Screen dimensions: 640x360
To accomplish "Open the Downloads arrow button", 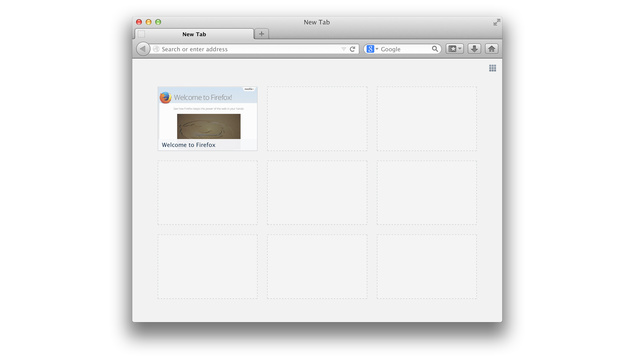I will click(474, 49).
